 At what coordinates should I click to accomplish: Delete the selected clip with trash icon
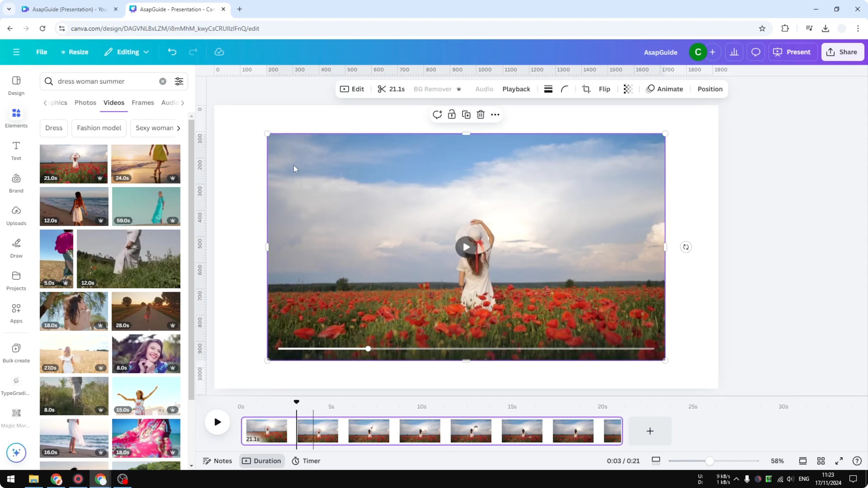click(480, 115)
